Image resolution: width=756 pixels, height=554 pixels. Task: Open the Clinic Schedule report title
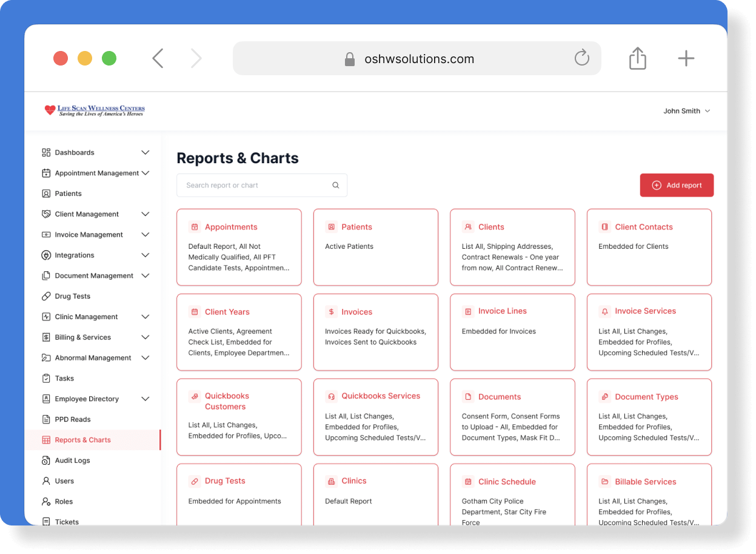507,482
